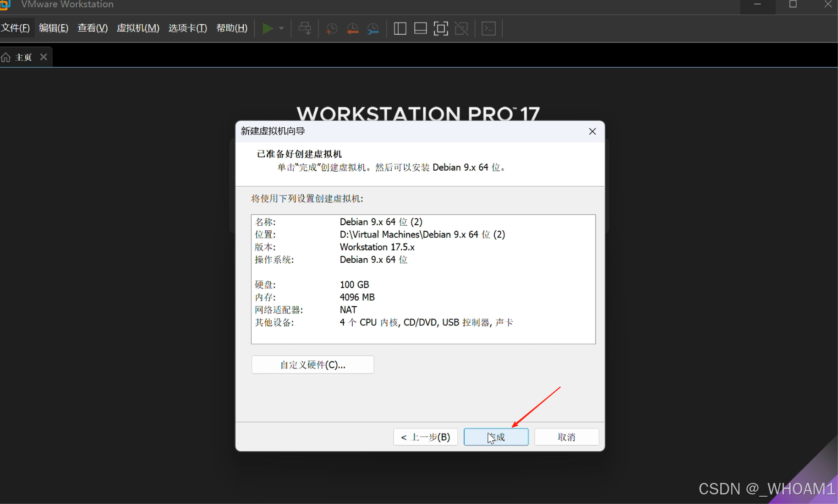The image size is (838, 504).
Task: Go back with the 上一步(B) button
Action: (425, 437)
